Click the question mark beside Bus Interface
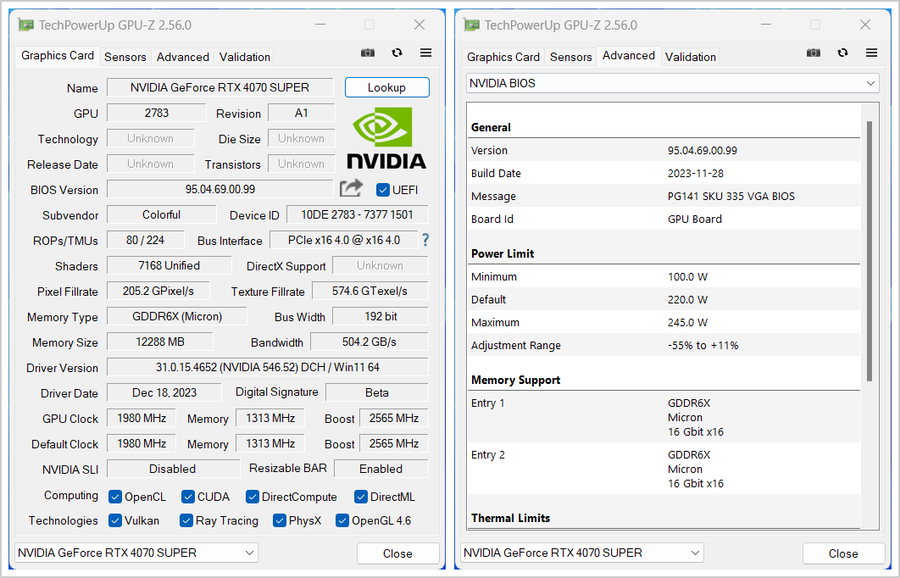The width and height of the screenshot is (900, 578). coord(426,240)
